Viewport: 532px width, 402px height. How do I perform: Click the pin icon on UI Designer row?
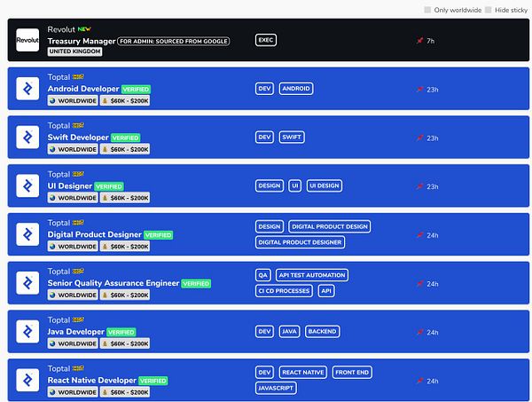pyautogui.click(x=419, y=186)
